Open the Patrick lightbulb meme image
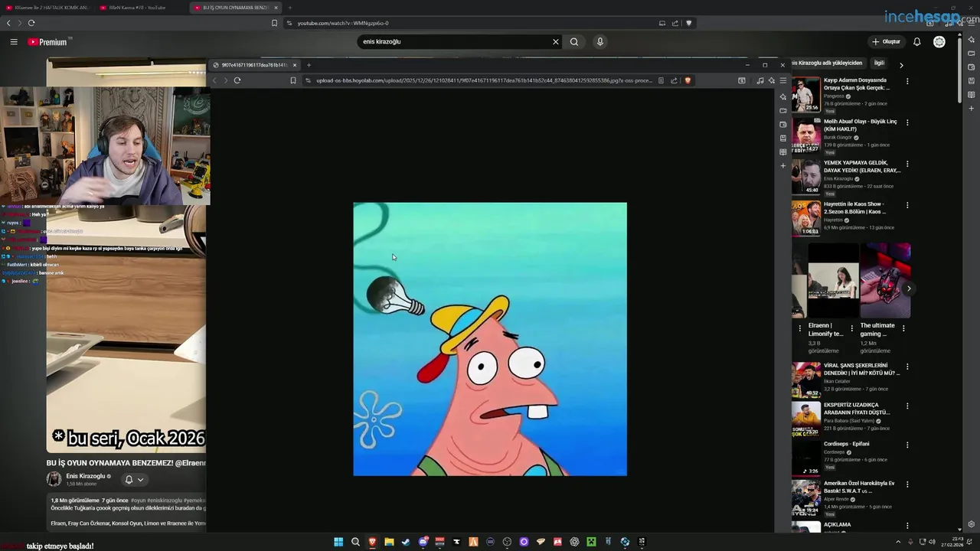 pos(490,339)
